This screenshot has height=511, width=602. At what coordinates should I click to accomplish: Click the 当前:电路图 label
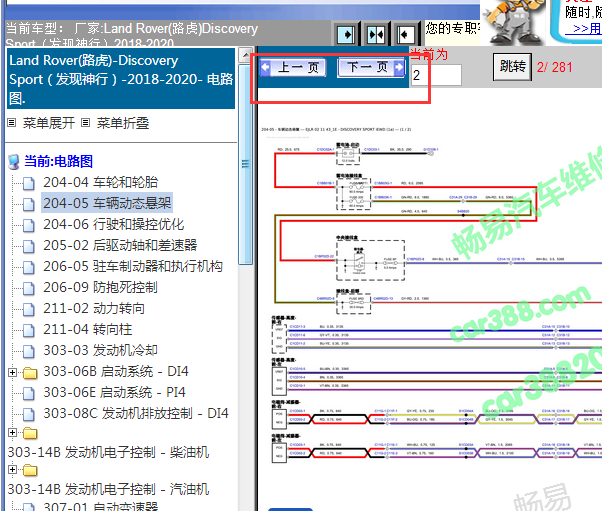[x=58, y=161]
